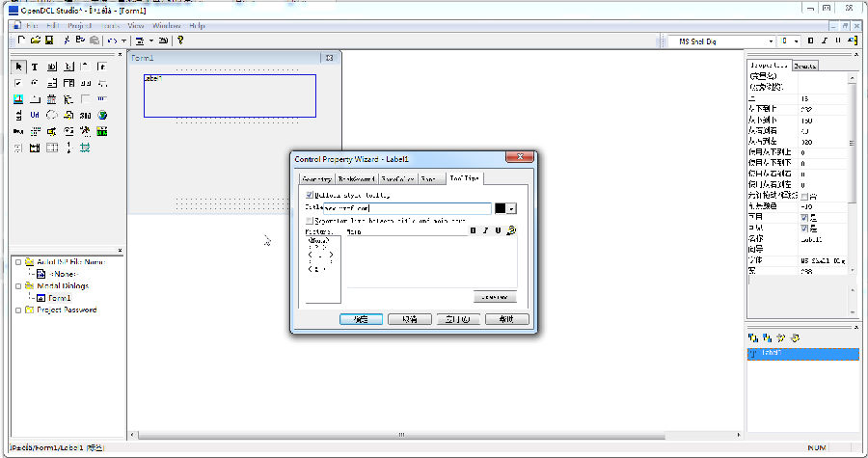Save project using floppy disk icon

(49, 40)
